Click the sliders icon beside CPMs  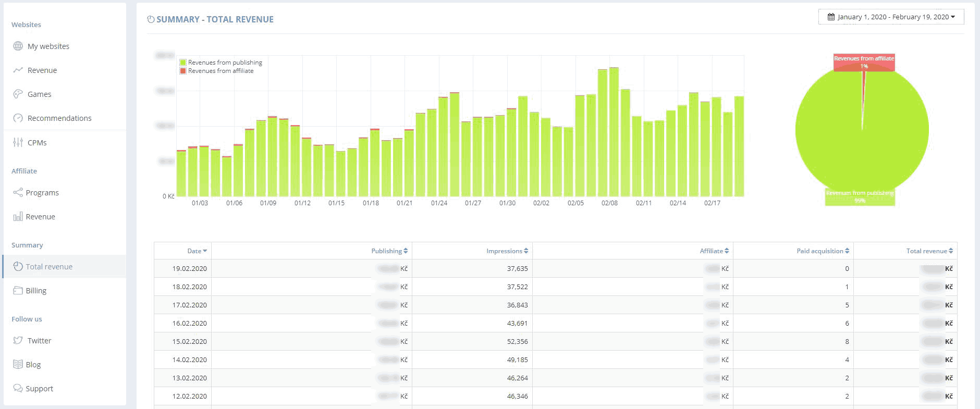pyautogui.click(x=18, y=142)
